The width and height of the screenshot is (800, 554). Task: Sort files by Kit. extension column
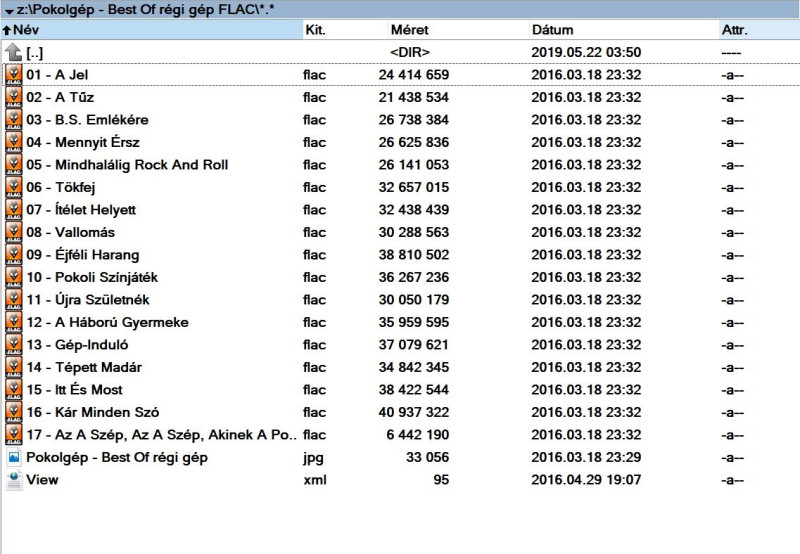tap(345, 30)
